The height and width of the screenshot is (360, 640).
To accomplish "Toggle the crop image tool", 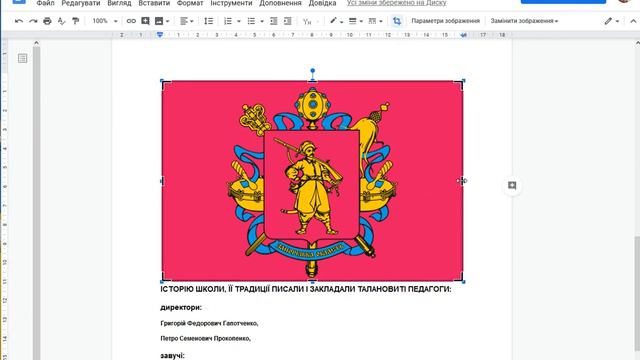I will click(397, 21).
